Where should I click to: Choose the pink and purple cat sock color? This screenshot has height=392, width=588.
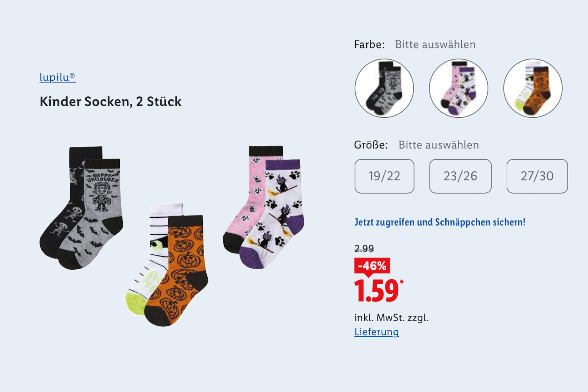coord(459,88)
